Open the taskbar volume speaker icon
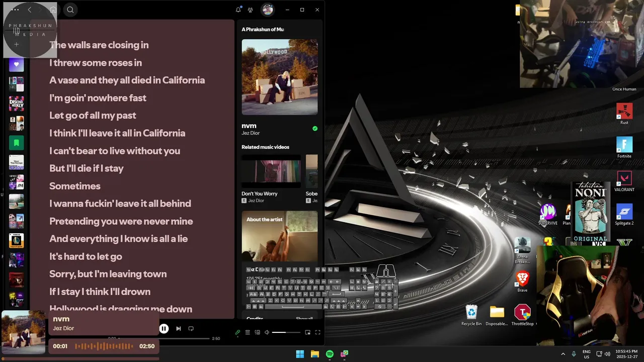Screen dimensions: 644x362 click(x=607, y=354)
